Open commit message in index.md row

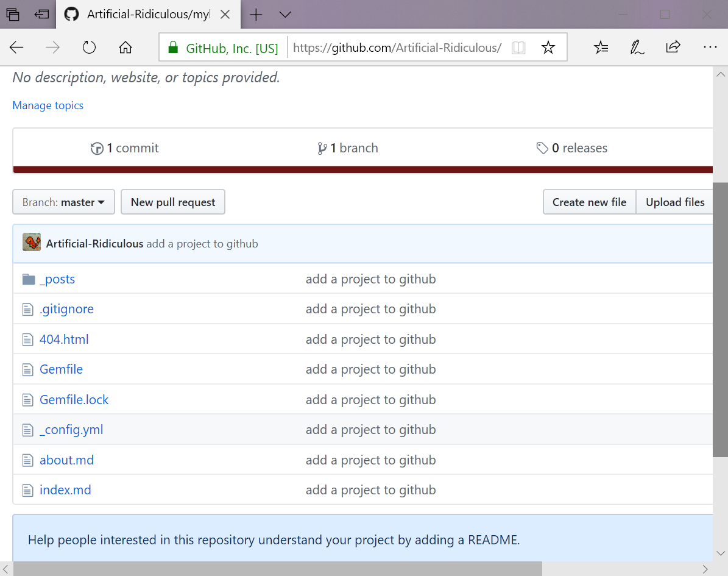(370, 490)
